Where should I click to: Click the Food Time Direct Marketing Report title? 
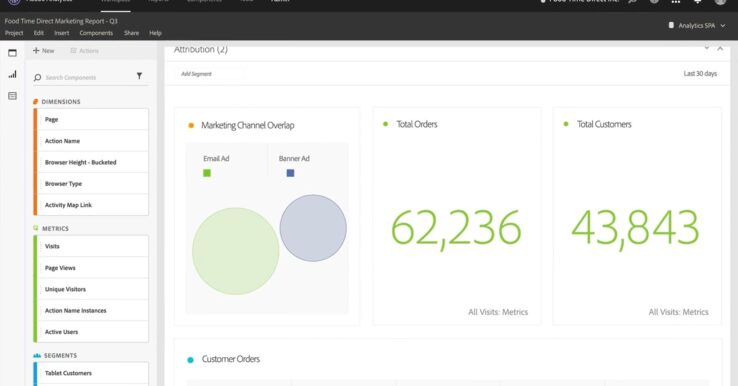coord(61,21)
